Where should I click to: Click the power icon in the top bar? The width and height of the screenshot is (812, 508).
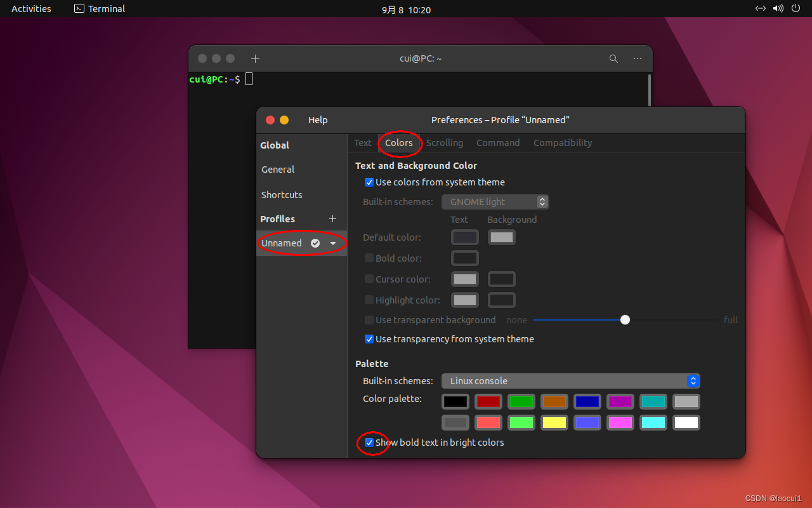click(796, 8)
